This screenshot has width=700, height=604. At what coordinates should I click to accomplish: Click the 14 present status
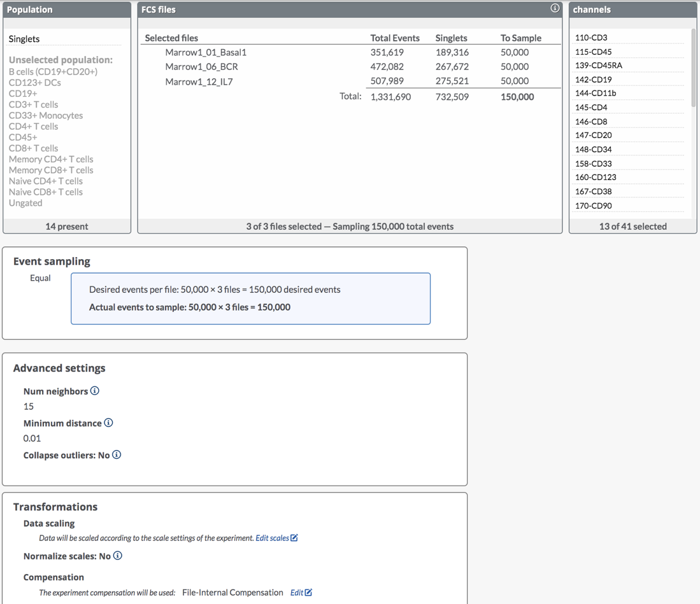coord(67,226)
